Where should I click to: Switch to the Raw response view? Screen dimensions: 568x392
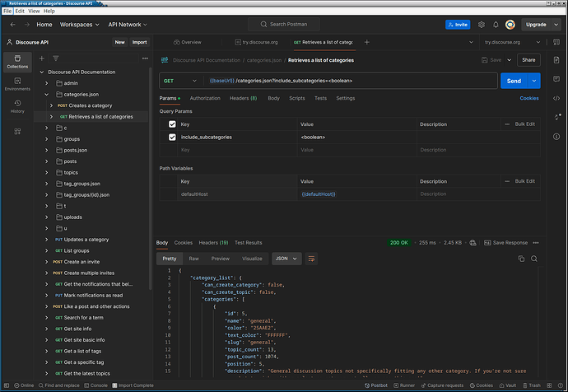point(193,259)
